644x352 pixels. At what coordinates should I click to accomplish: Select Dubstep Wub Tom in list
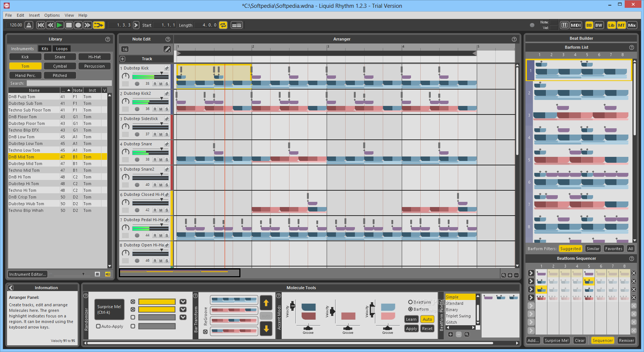[x=58, y=204]
